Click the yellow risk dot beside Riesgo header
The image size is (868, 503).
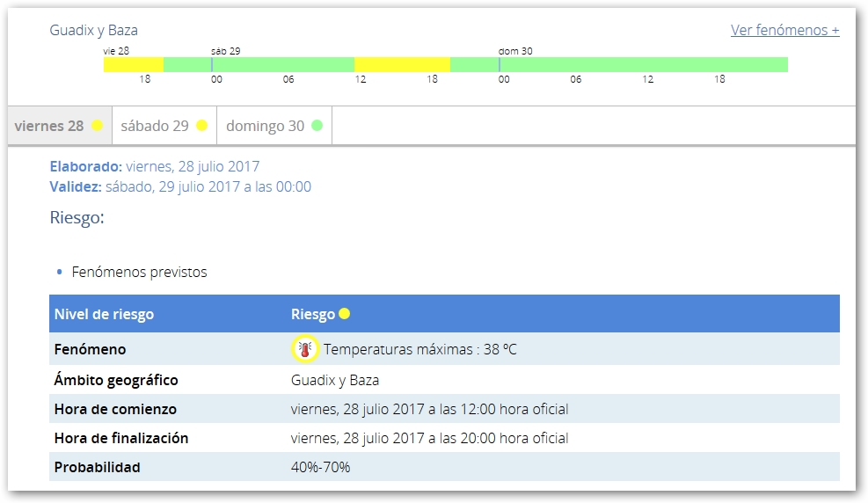(345, 314)
